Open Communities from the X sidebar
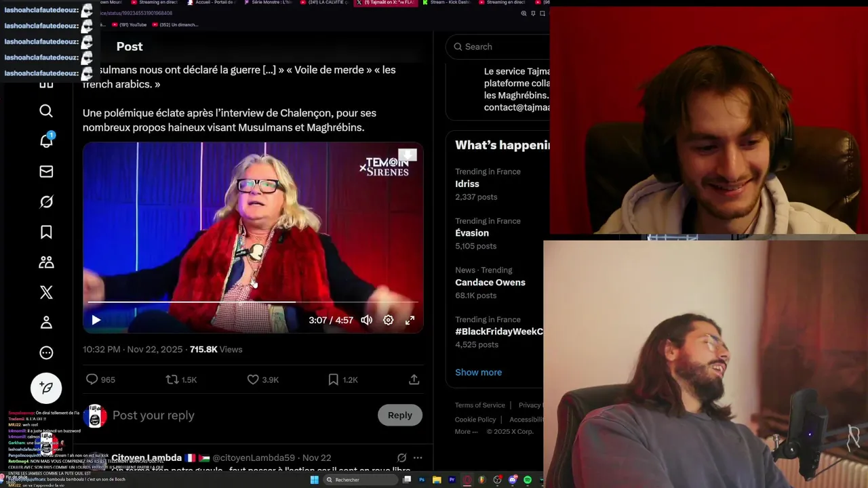 tap(46, 262)
